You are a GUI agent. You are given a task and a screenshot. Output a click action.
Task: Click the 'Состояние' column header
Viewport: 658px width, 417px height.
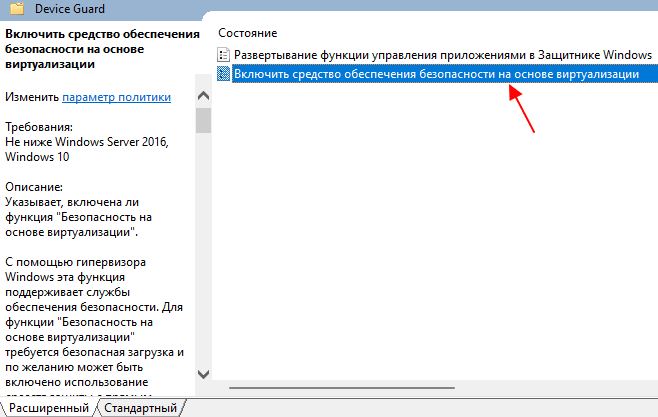click(x=248, y=33)
